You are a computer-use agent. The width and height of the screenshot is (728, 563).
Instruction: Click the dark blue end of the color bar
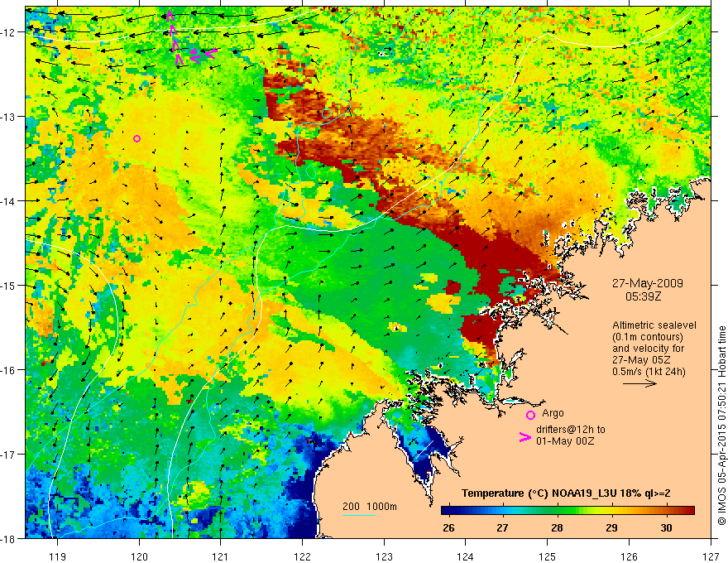click(x=445, y=511)
